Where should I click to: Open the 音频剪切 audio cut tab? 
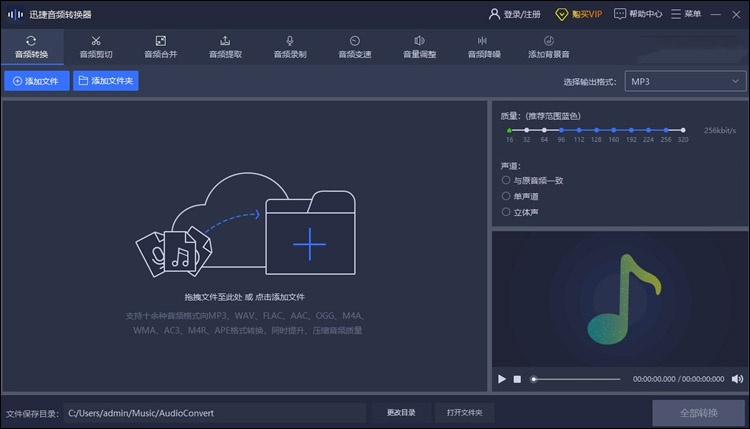[x=96, y=47]
